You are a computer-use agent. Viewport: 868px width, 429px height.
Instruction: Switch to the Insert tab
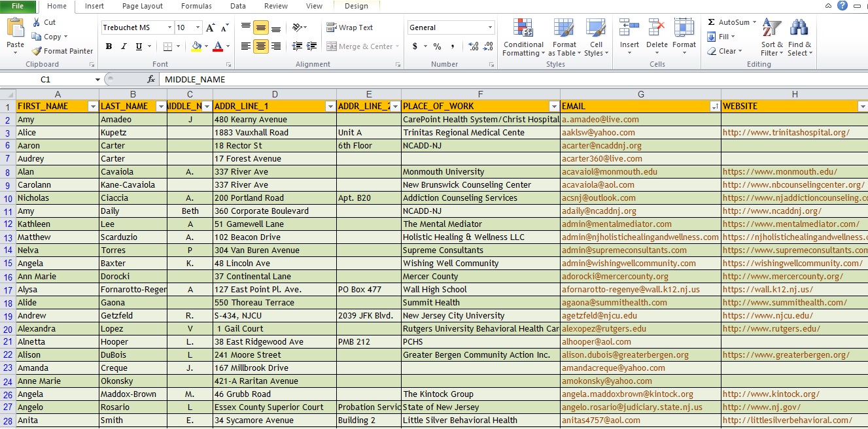94,6
